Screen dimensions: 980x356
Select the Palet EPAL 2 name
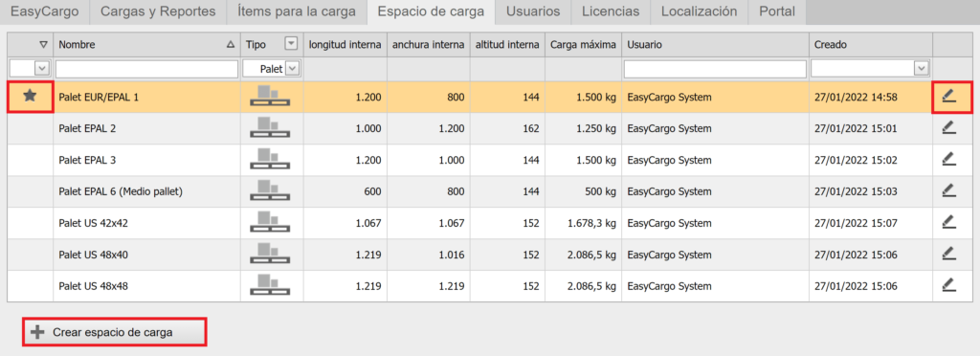click(x=87, y=128)
